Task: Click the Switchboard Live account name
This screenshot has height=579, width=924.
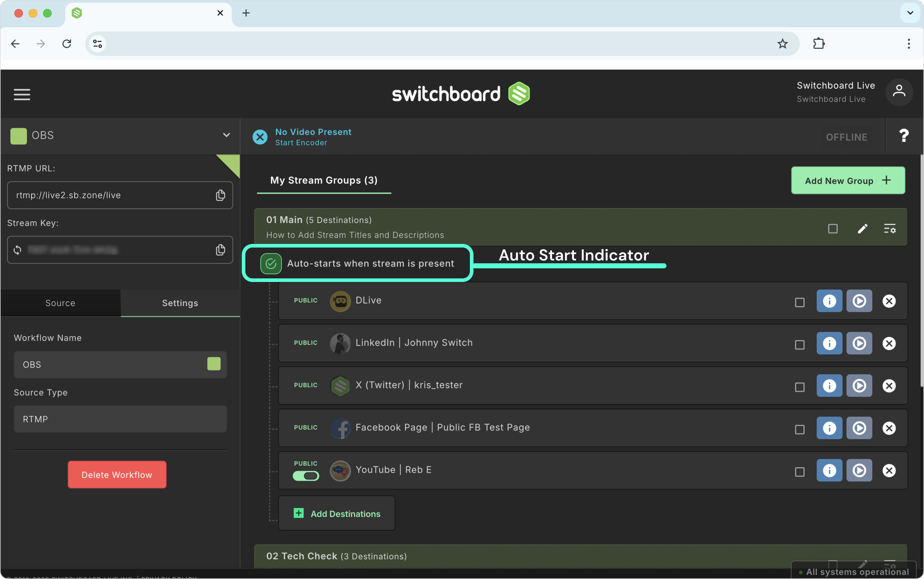Action: (835, 85)
